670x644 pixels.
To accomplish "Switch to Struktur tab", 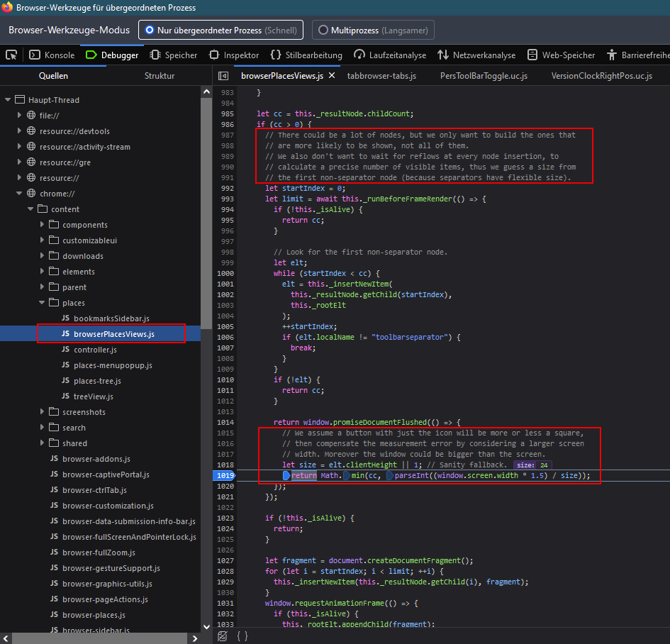I will [160, 76].
